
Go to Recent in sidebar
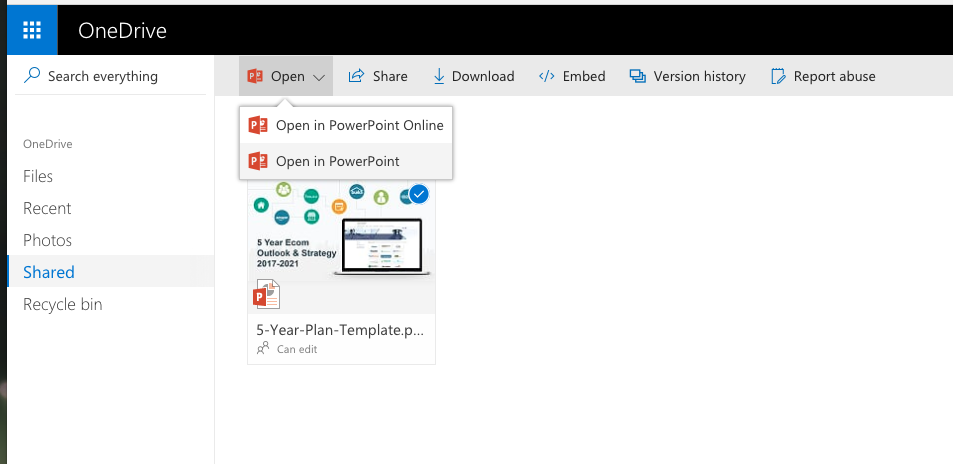(47, 208)
